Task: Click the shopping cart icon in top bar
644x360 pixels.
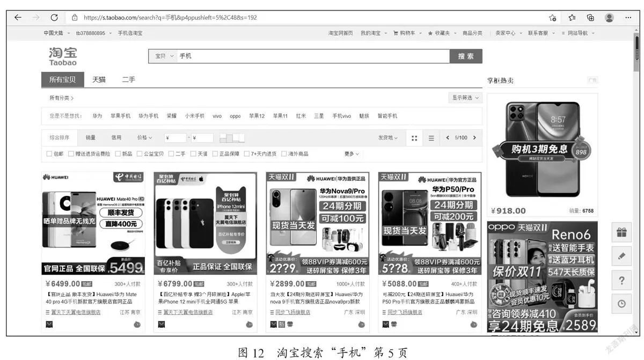Action: point(396,33)
